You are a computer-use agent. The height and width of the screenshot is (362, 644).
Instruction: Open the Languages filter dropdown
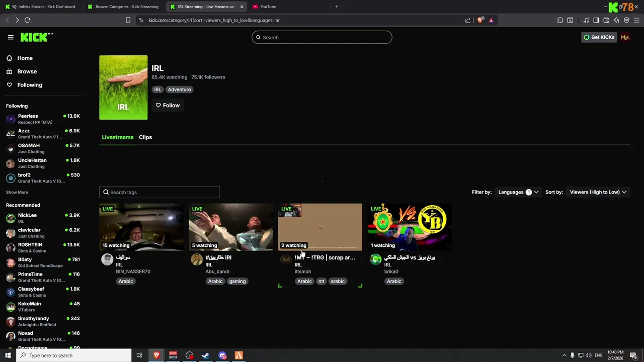click(518, 192)
